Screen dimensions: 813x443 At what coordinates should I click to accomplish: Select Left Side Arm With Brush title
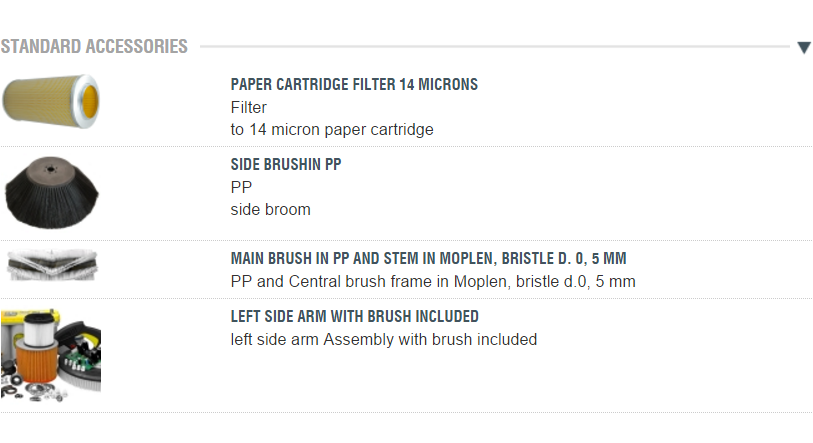(354, 317)
